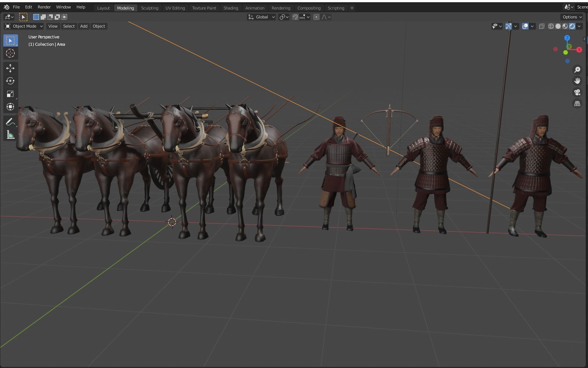Open proportional editing falloff dropdown

326,17
